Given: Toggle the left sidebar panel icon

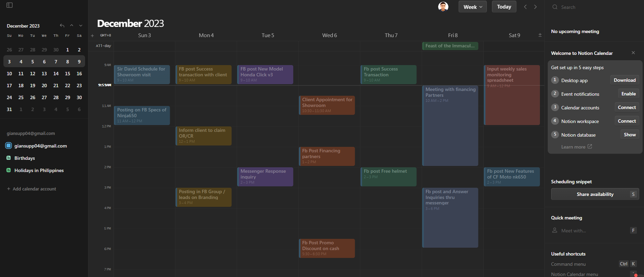Looking at the screenshot, I should (x=10, y=5).
